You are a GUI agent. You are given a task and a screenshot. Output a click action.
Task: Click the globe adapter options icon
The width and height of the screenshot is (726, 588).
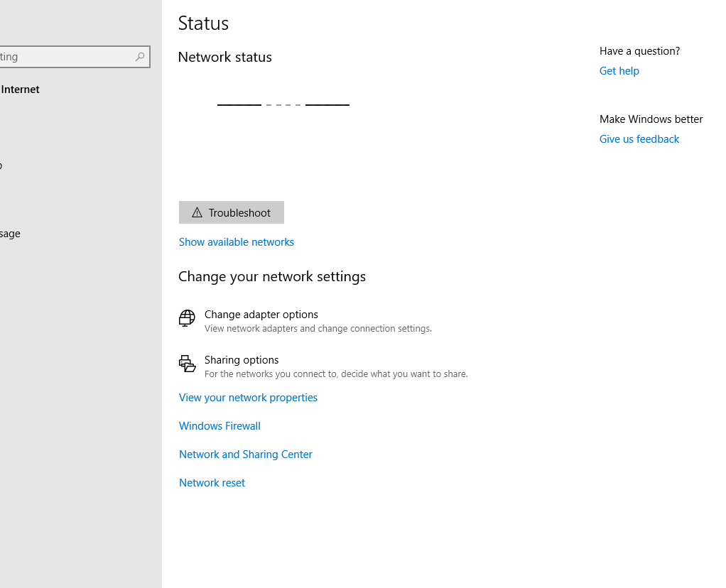pyautogui.click(x=187, y=318)
